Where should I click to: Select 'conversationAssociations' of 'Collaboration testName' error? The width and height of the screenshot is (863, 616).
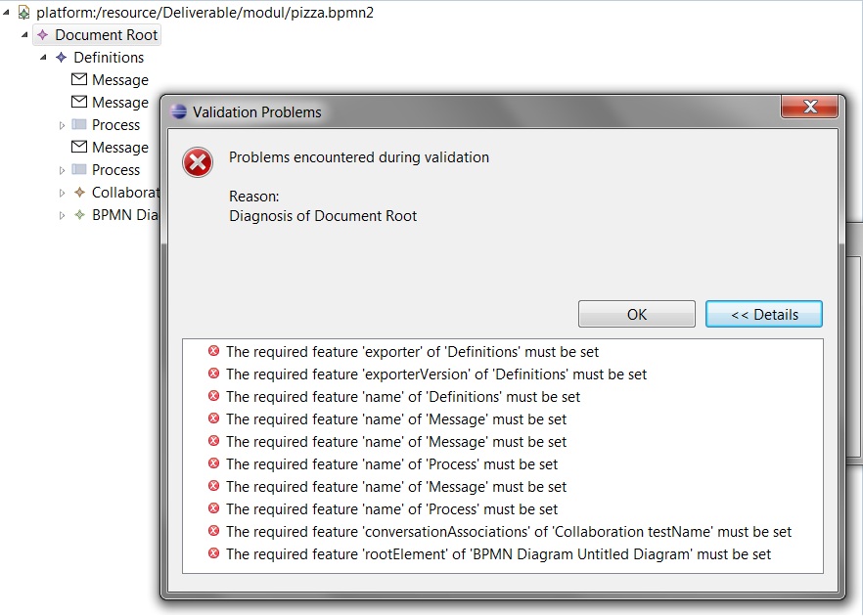point(509,531)
